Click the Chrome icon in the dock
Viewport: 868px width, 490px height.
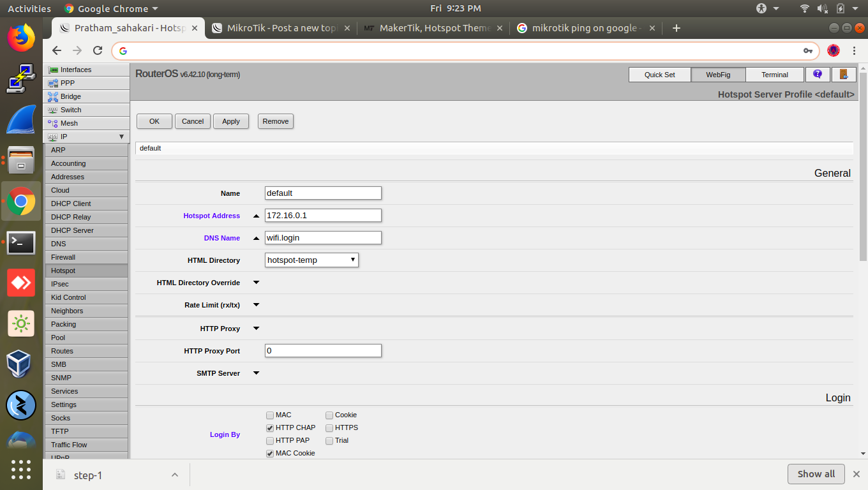point(21,202)
